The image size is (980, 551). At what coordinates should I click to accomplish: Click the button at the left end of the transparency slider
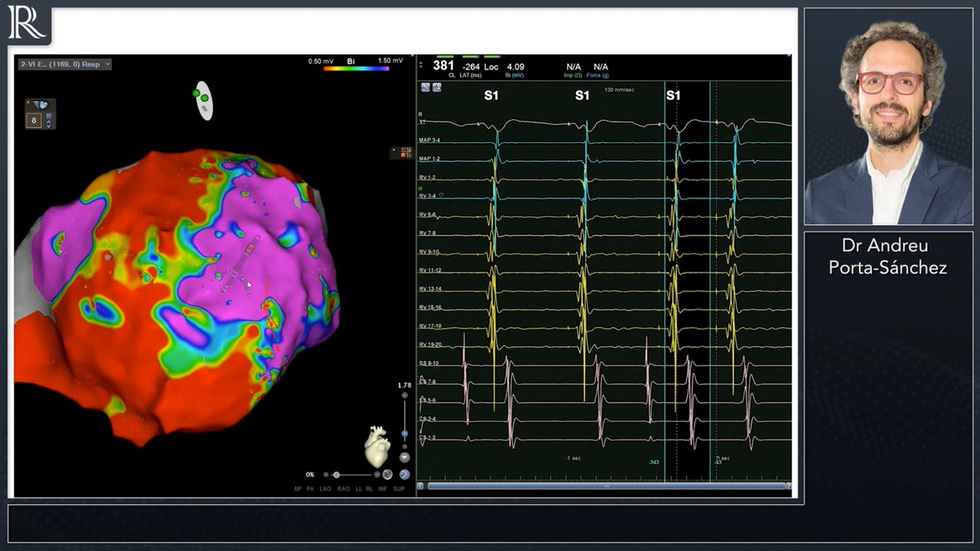326,474
